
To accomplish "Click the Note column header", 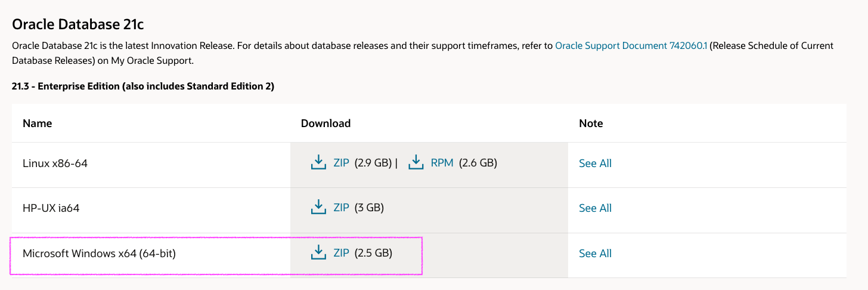I will point(591,124).
